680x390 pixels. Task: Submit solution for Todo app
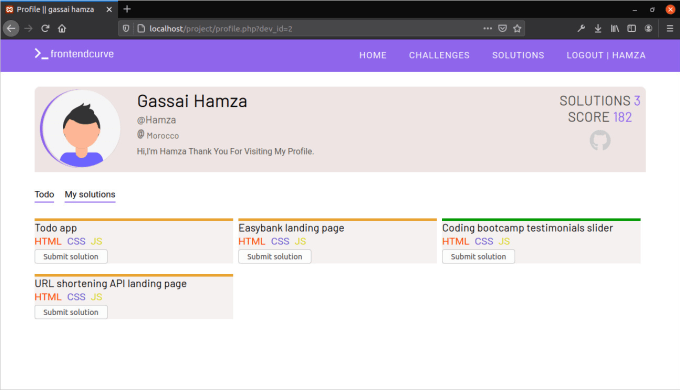(x=71, y=256)
